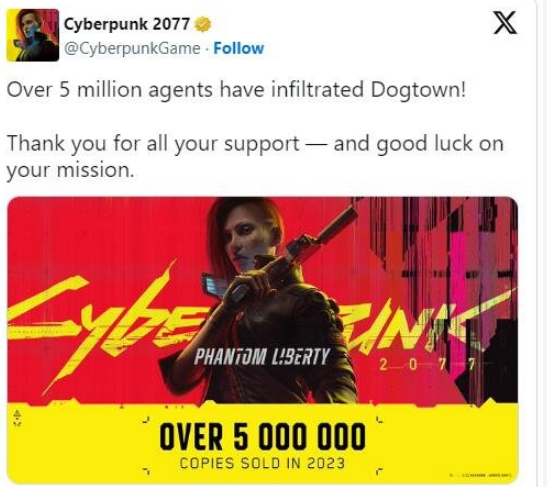Click the 'OVER 5 000 000' banner headline

pos(262,436)
